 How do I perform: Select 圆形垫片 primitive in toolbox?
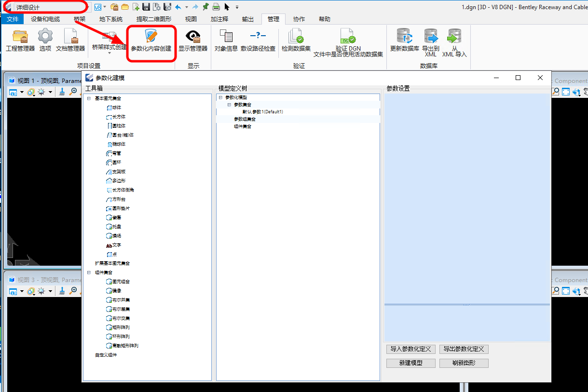pos(118,208)
